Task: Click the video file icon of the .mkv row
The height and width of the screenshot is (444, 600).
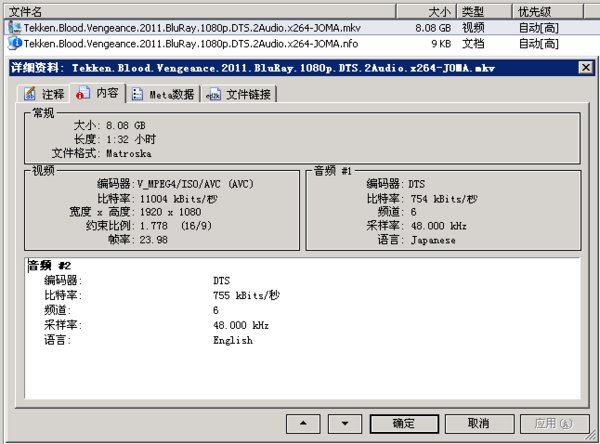Action: [15, 27]
